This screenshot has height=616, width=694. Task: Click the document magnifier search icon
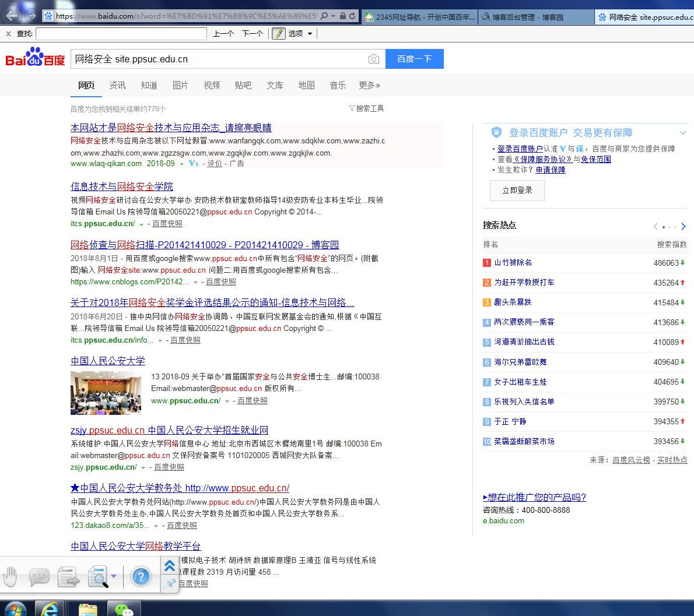point(98,576)
